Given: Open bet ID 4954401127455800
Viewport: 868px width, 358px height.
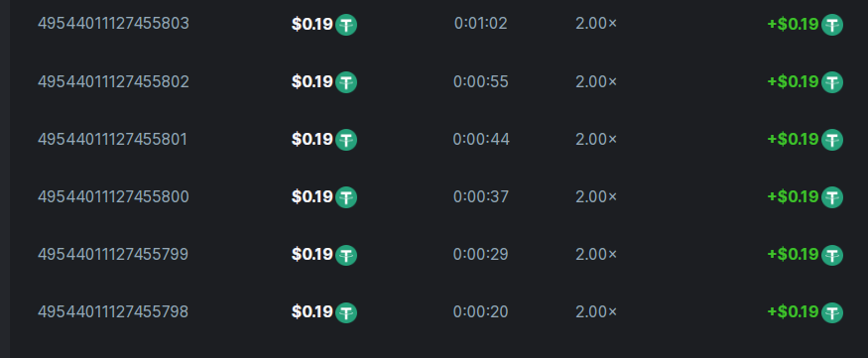Looking at the screenshot, I should [113, 197].
